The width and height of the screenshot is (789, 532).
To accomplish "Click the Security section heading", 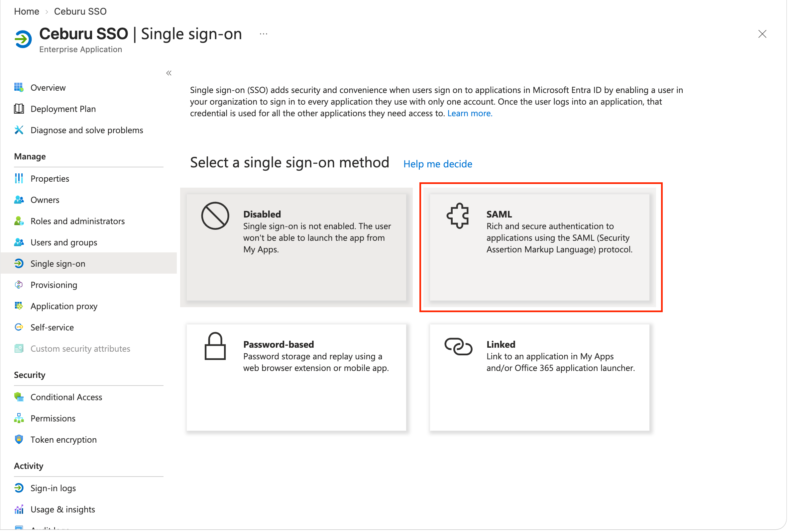I will pos(30,376).
